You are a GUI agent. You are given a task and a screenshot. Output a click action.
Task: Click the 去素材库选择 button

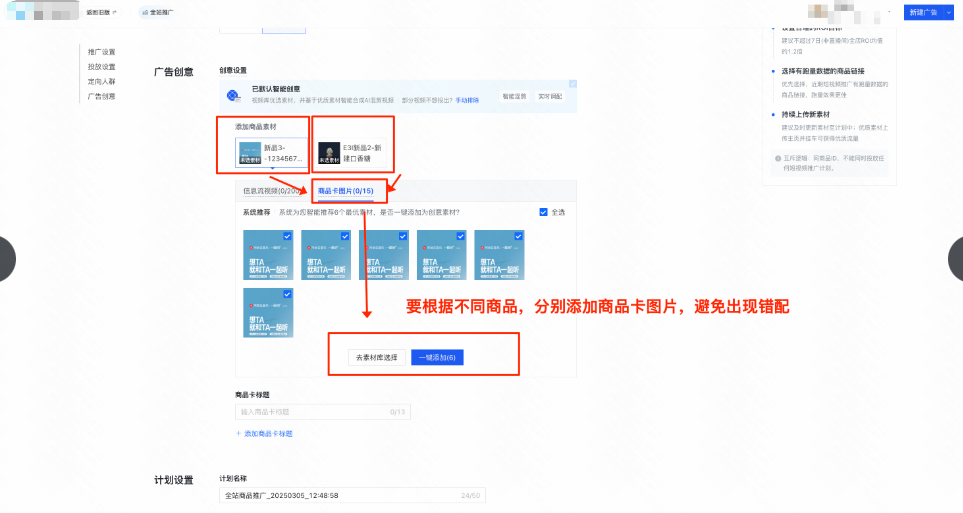pyautogui.click(x=376, y=358)
